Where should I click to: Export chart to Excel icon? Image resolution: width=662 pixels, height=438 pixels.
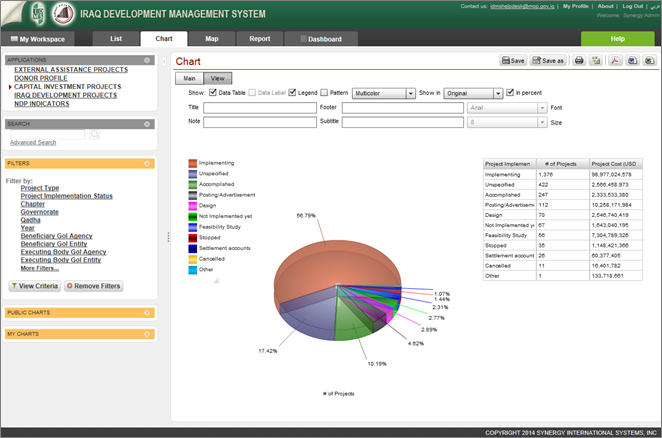point(649,60)
